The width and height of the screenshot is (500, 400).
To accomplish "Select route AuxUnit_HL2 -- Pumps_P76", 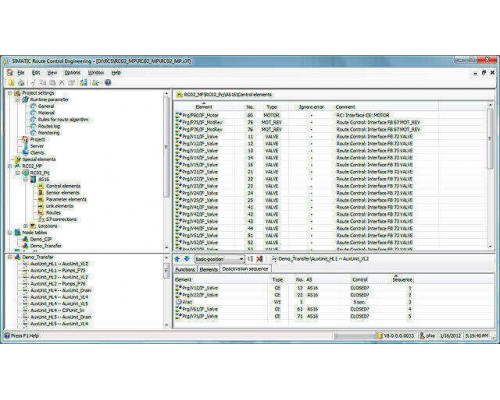I will (58, 284).
